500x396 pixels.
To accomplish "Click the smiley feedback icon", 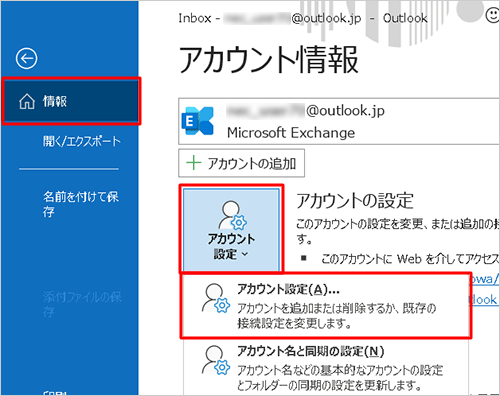I will (492, 15).
